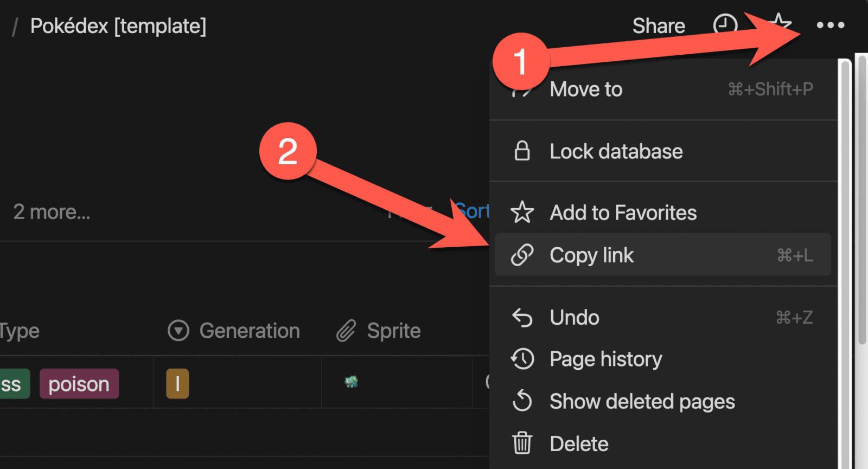Select Lock database from the menu
This screenshot has width=868, height=469.
tap(616, 151)
